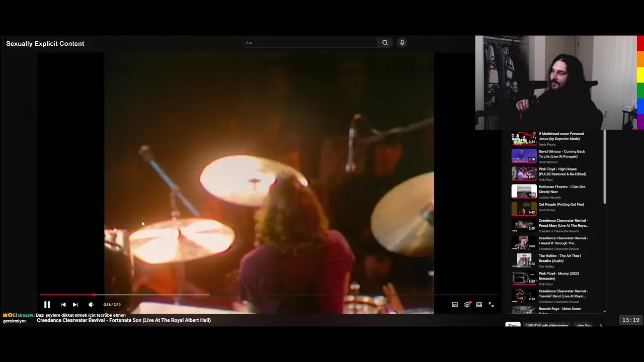
Task: Click the 'Sexually Explicit Content' heading
Action: [x=45, y=44]
